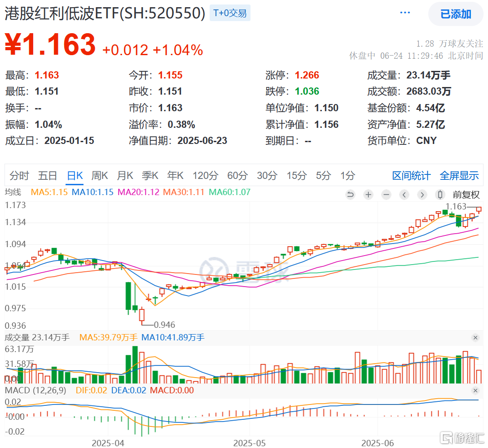This screenshot has height=448, width=488.
Task: Click the MA5:1.15 moving average label
Action: coord(49,192)
